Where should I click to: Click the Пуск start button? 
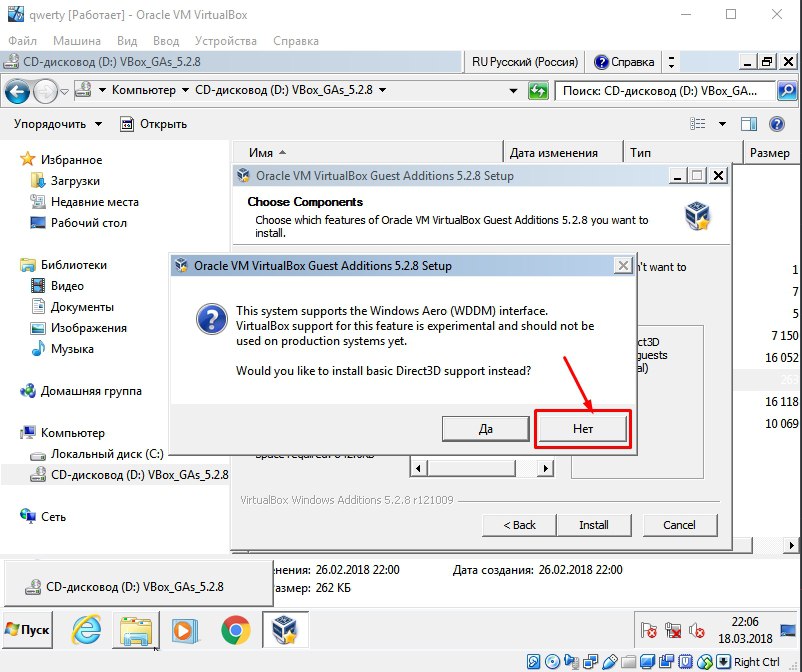[28, 630]
